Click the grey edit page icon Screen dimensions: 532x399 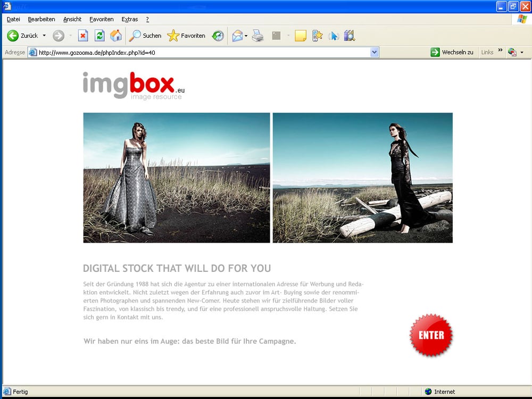[x=277, y=36]
